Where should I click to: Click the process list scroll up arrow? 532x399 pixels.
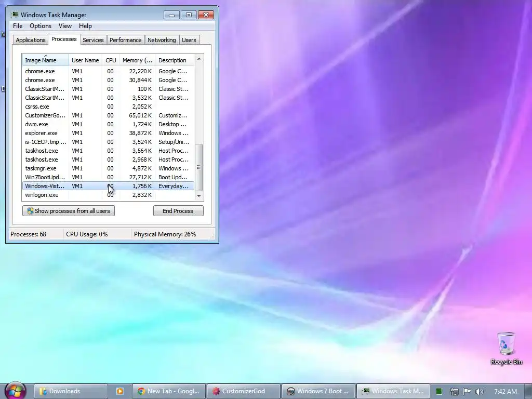click(x=199, y=59)
